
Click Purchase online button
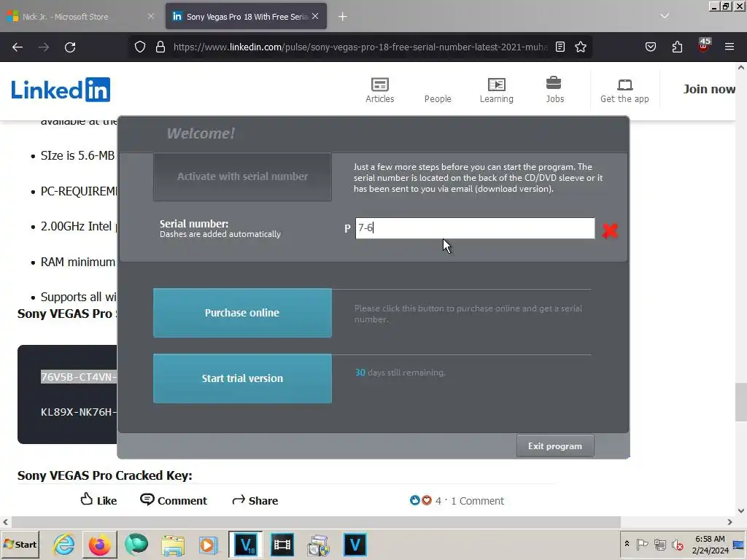tap(242, 313)
